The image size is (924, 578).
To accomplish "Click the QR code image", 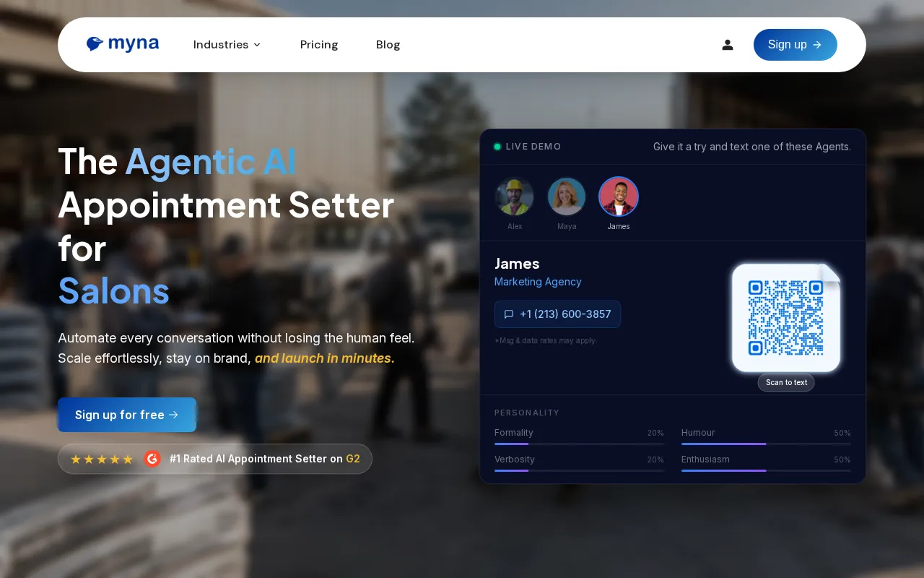I will pyautogui.click(x=786, y=318).
